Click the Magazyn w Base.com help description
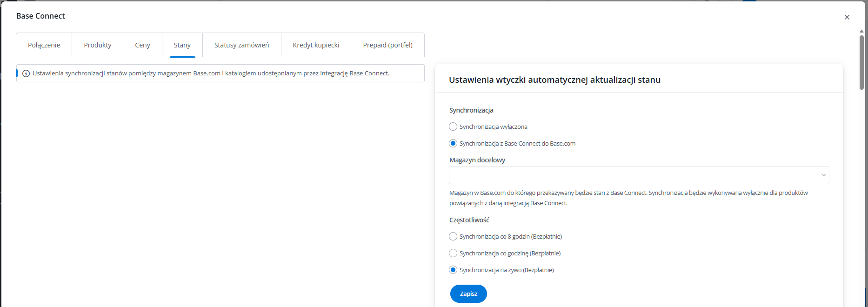The height and width of the screenshot is (307, 868). click(628, 198)
